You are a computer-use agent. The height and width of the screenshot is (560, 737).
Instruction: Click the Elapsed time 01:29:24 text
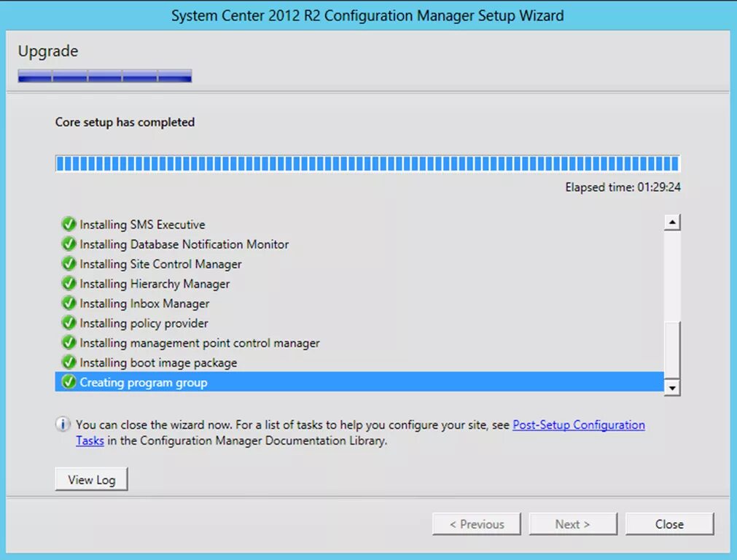coord(623,187)
